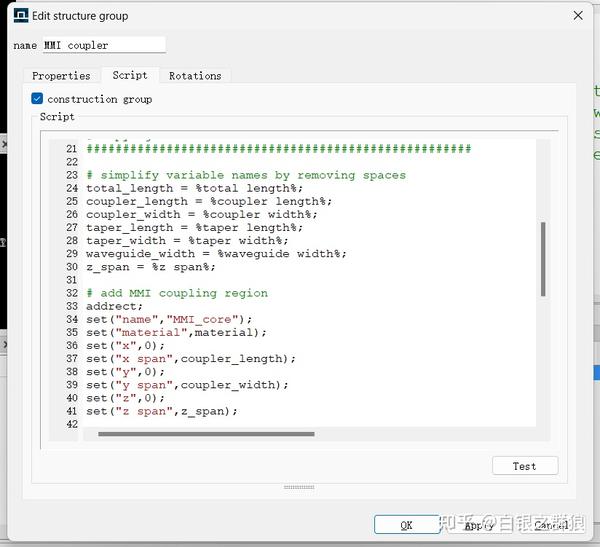
Task: Click the name field containing MMI coupler
Action: click(104, 45)
